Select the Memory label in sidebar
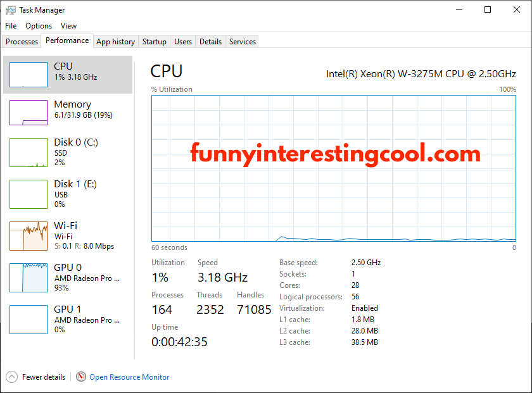 pyautogui.click(x=73, y=104)
